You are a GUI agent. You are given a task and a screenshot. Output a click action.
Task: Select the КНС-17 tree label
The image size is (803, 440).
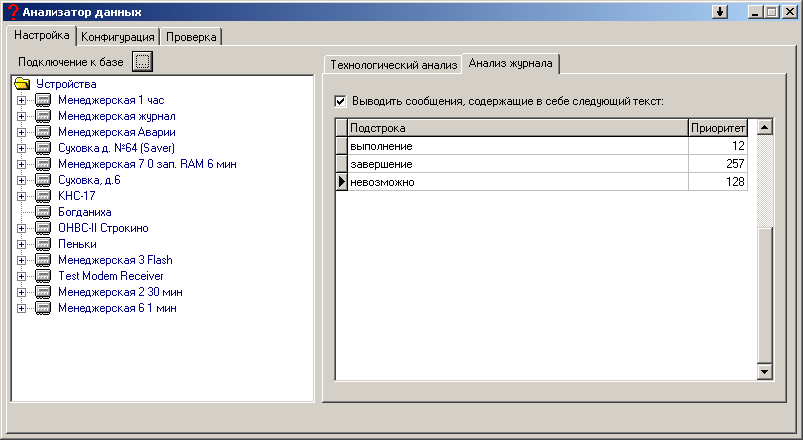(x=76, y=196)
